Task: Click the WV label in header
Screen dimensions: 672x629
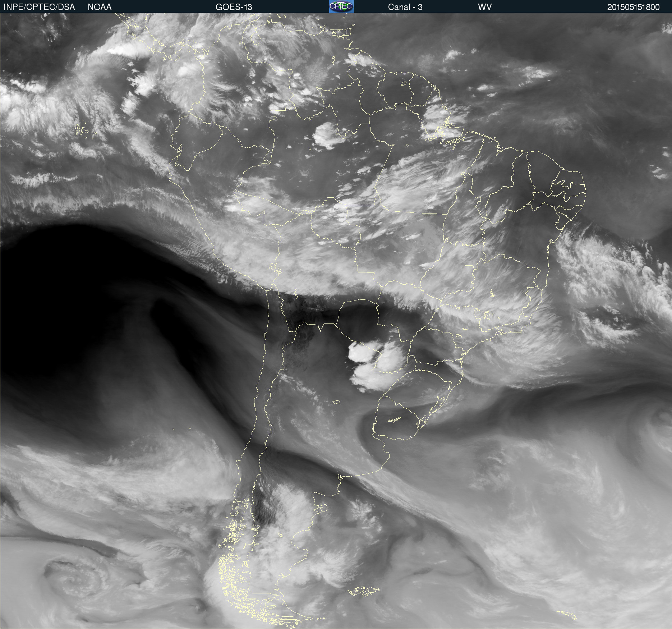Action: click(x=485, y=7)
